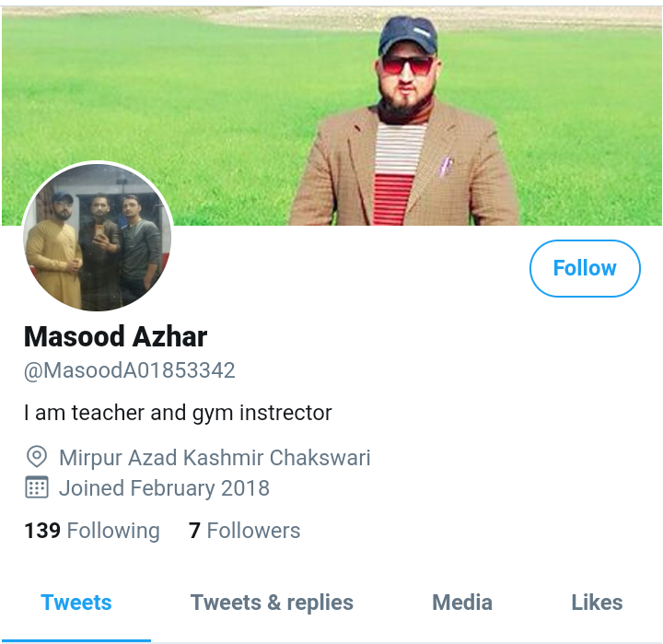Switch to the Tweets tab

point(76,603)
